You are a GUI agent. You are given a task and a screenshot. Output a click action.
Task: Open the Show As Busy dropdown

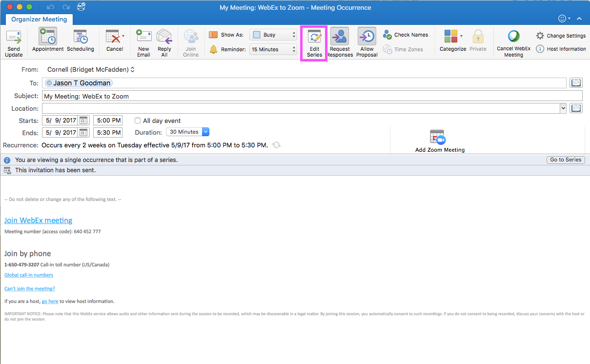click(273, 35)
